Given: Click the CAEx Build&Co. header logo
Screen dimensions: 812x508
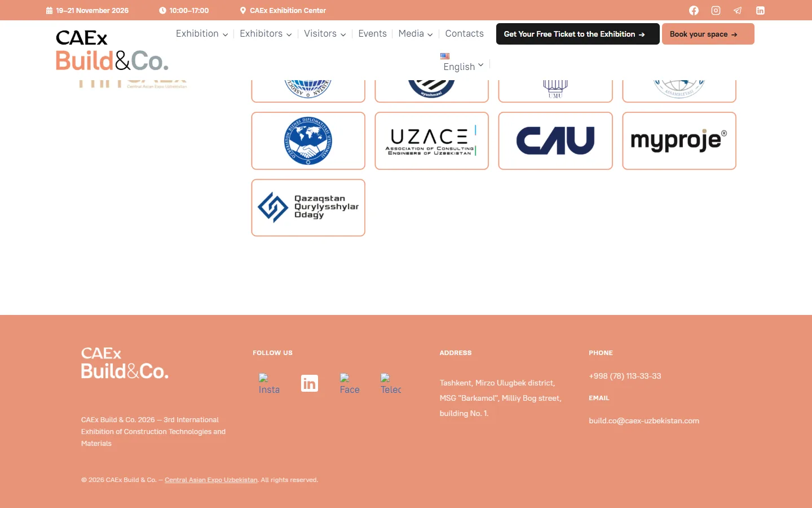Looking at the screenshot, I should click(x=112, y=50).
